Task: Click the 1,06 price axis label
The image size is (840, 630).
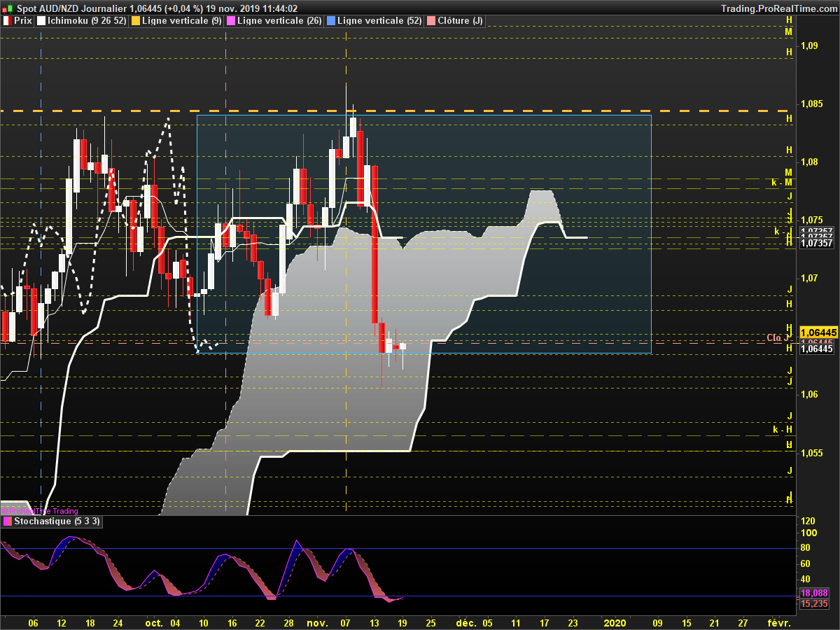Action: coord(809,394)
